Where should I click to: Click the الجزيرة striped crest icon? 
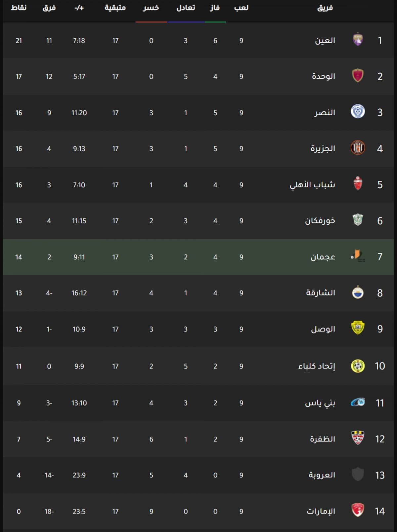coord(358,147)
